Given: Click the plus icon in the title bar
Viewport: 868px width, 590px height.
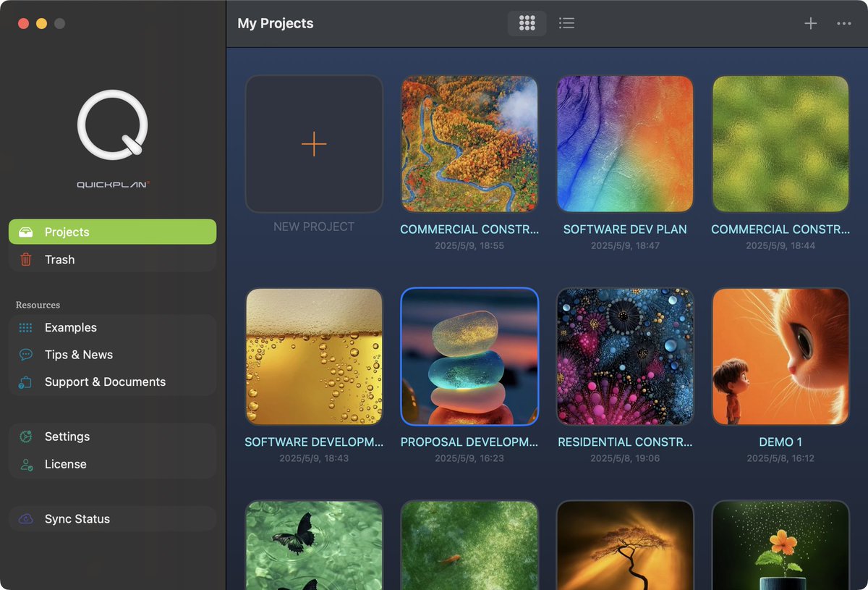Looking at the screenshot, I should (811, 23).
